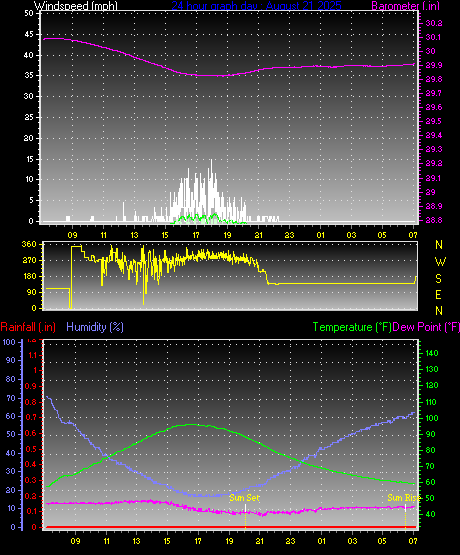
Task: Click the 30.2 barometer scale value
Action: (x=434, y=23)
